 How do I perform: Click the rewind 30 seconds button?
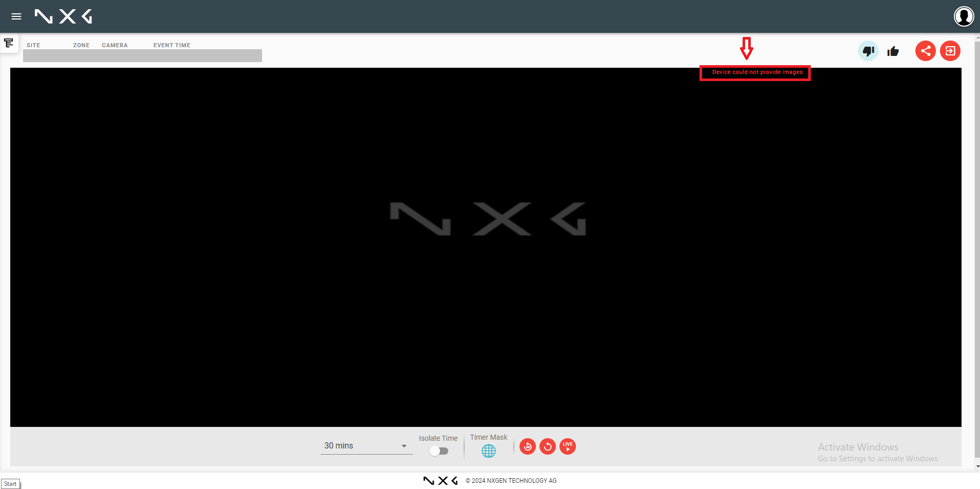[x=528, y=446]
